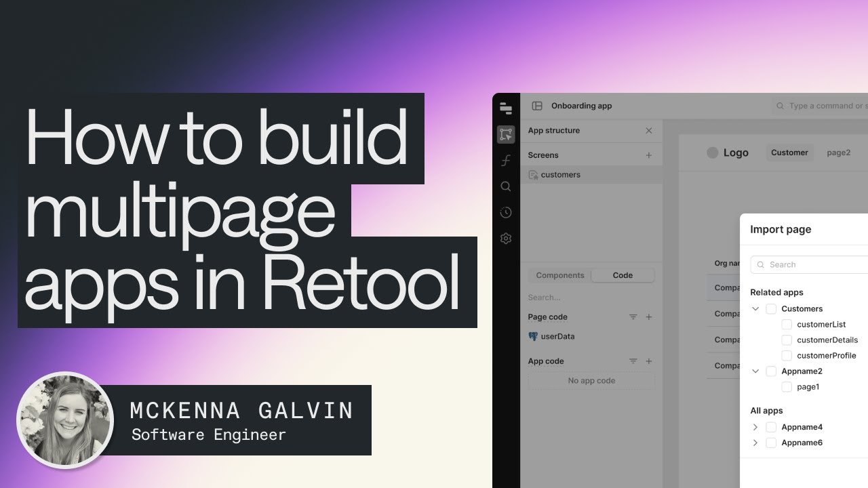Close the App structure panel
868x488 pixels.
pyautogui.click(x=649, y=131)
